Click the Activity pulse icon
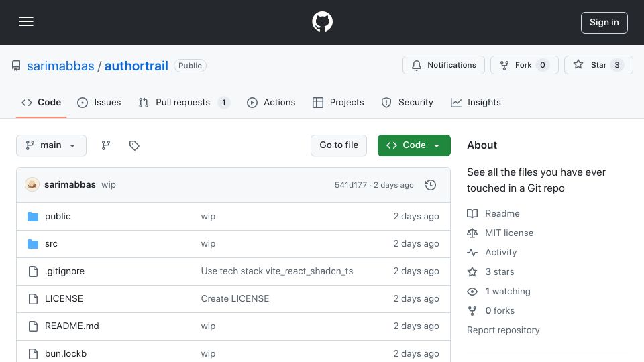The height and width of the screenshot is (362, 644). pos(472,253)
